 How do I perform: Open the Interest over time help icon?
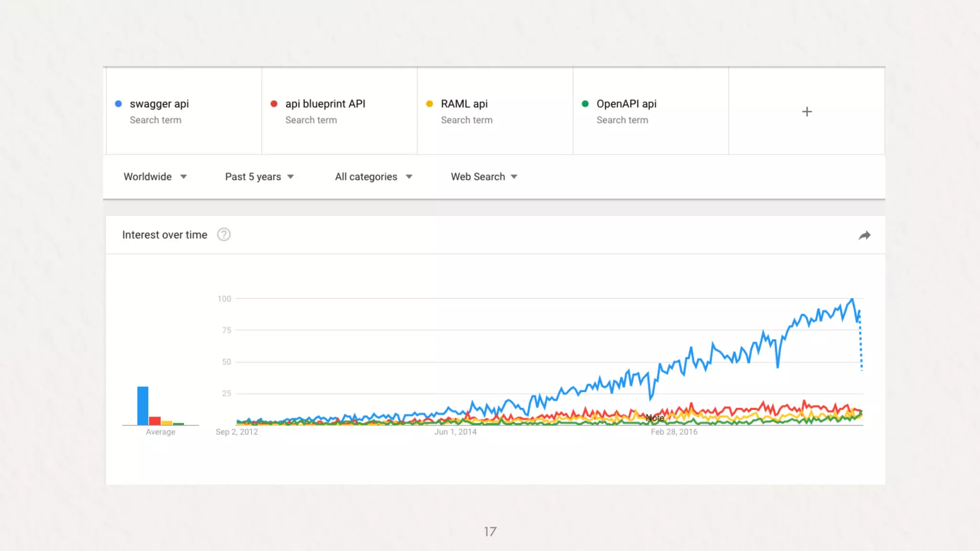point(223,234)
